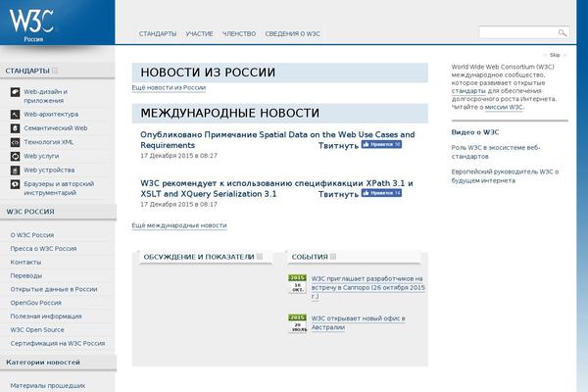Open the Переводы link
Image resolution: width=588 pixels, height=392 pixels.
26,275
